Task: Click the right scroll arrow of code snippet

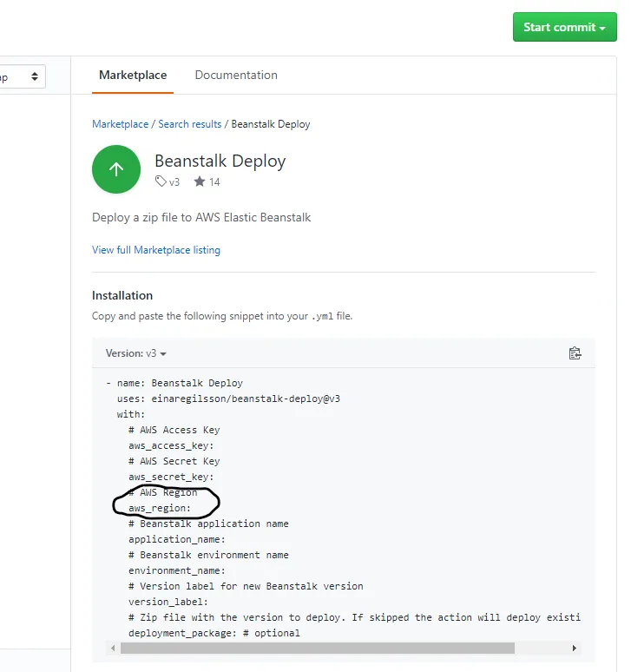Action: click(575, 648)
